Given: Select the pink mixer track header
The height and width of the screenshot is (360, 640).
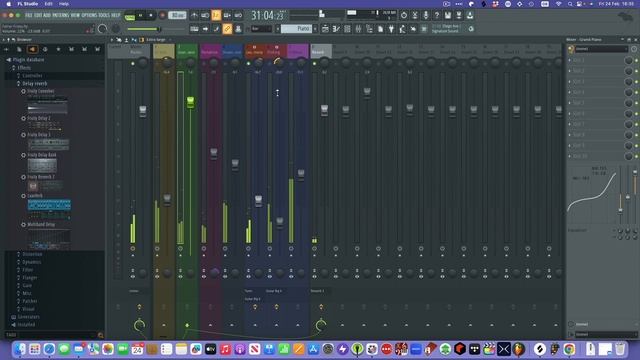Looking at the screenshot, I should (x=210, y=51).
